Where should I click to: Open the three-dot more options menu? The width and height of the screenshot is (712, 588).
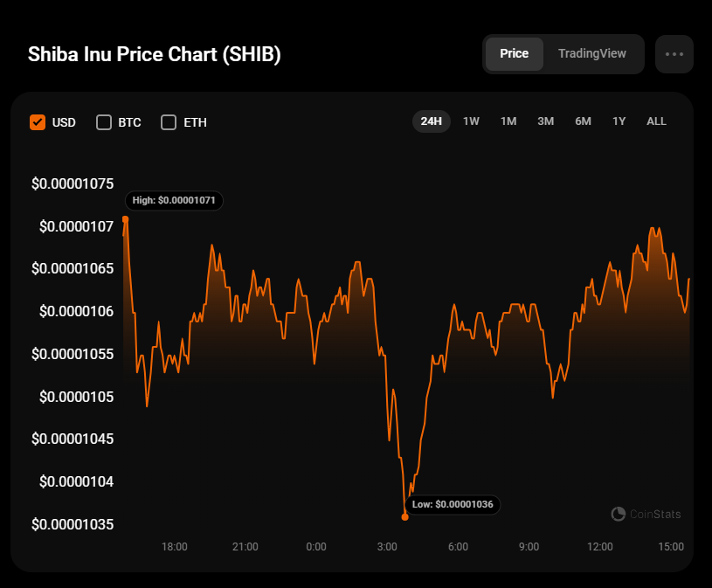[674, 53]
